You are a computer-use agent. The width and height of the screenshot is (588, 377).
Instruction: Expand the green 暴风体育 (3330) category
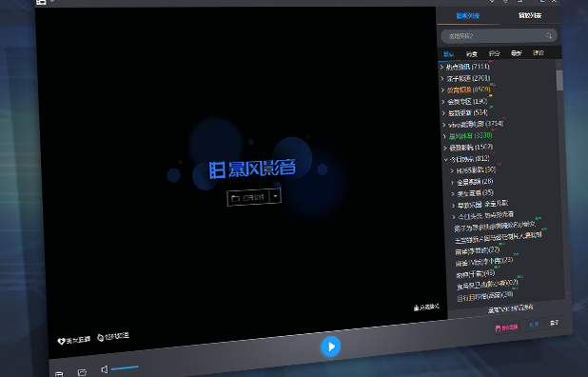[468, 135]
